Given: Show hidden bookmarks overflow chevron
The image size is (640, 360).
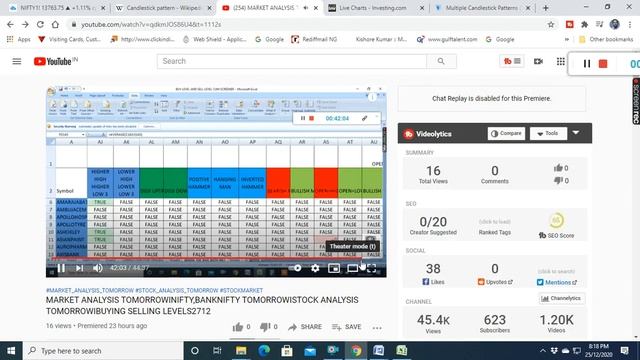Looking at the screenshot, I should tap(567, 39).
